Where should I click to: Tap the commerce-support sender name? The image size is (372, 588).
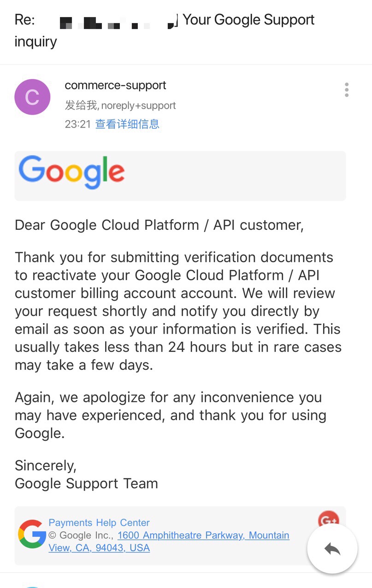click(115, 85)
